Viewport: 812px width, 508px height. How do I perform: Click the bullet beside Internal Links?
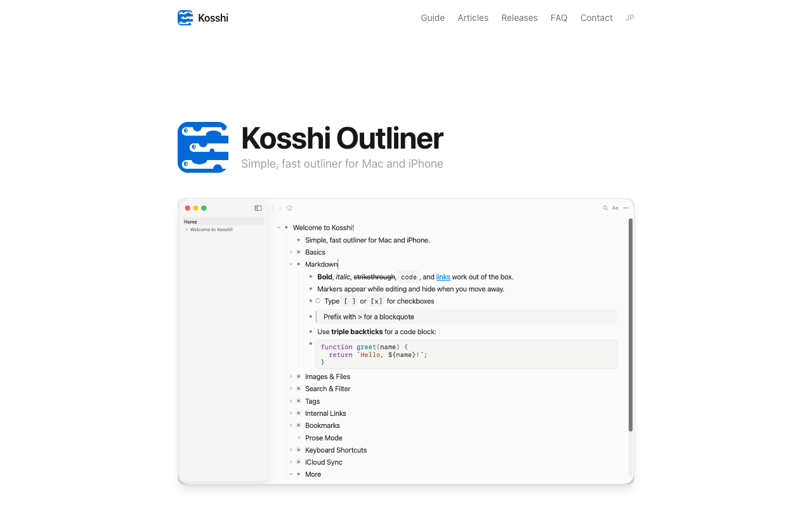click(299, 413)
